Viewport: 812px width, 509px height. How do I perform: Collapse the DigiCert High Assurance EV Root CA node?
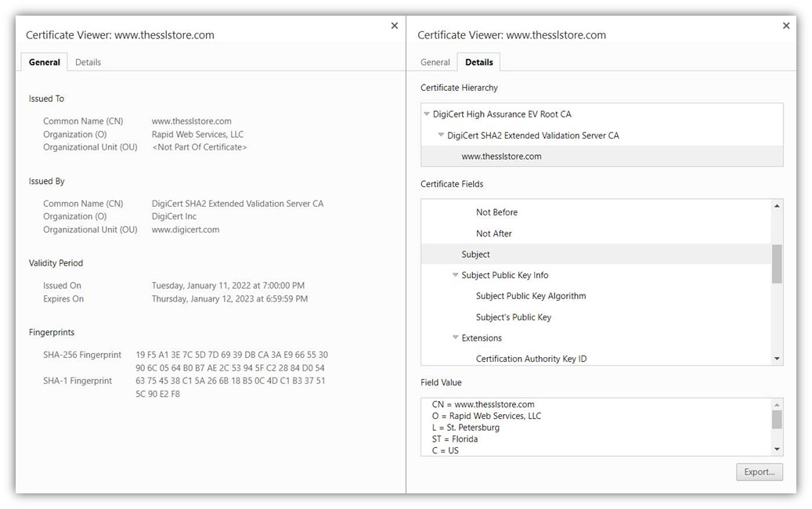(427, 114)
